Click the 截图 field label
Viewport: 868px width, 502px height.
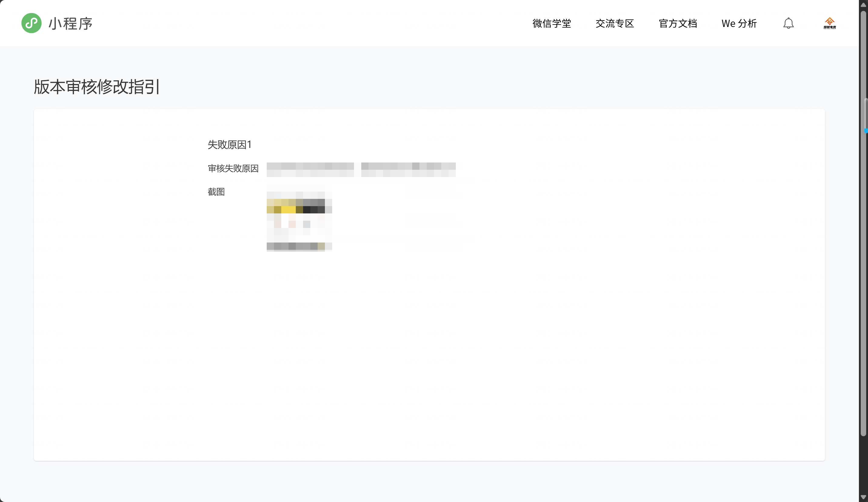point(216,192)
